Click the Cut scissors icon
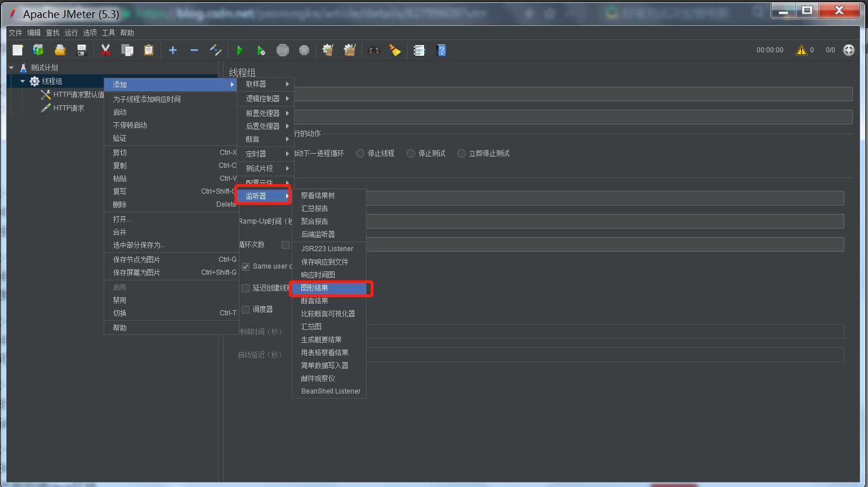Image resolution: width=868 pixels, height=487 pixels. coord(105,51)
